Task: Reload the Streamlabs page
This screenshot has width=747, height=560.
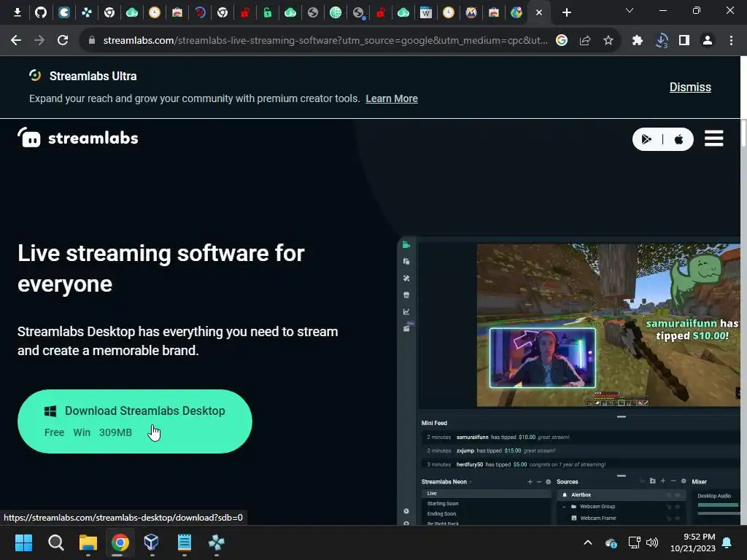Action: tap(63, 41)
